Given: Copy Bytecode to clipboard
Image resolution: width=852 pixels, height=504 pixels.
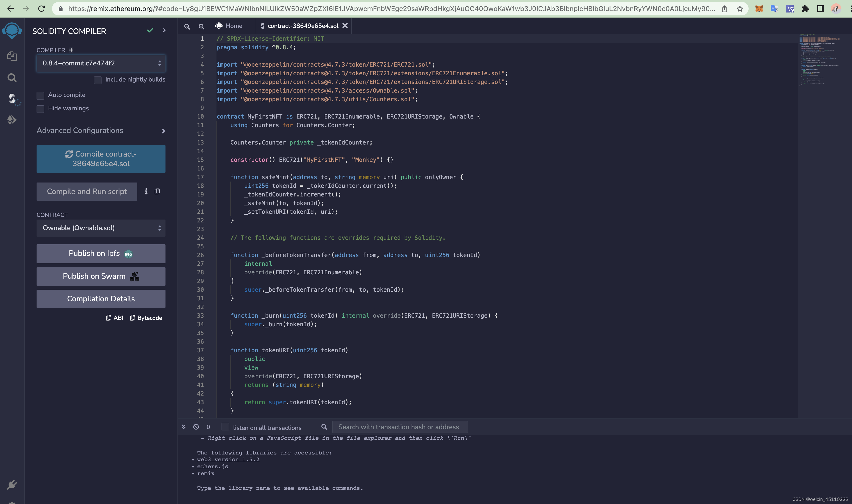Looking at the screenshot, I should point(146,318).
